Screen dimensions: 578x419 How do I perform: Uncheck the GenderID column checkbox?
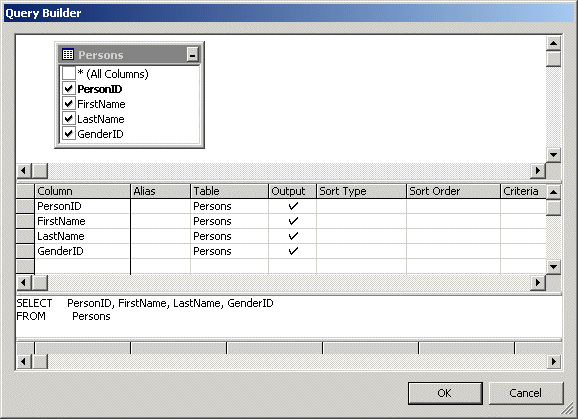tap(69, 133)
